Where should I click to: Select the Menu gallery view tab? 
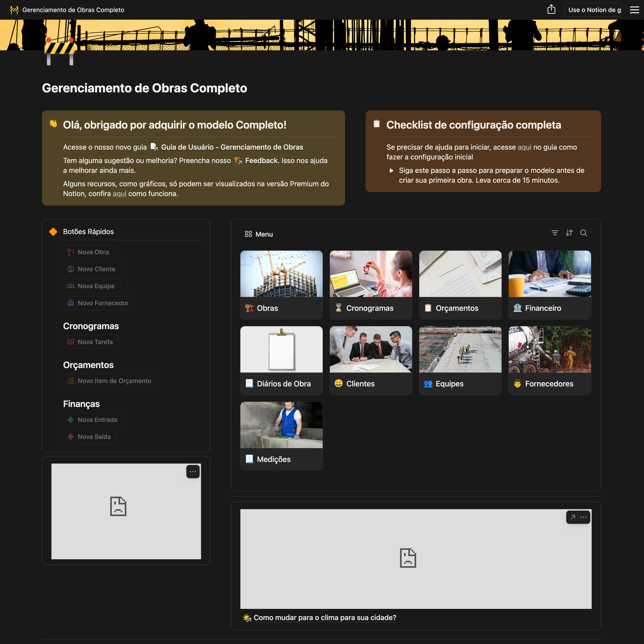coord(259,234)
